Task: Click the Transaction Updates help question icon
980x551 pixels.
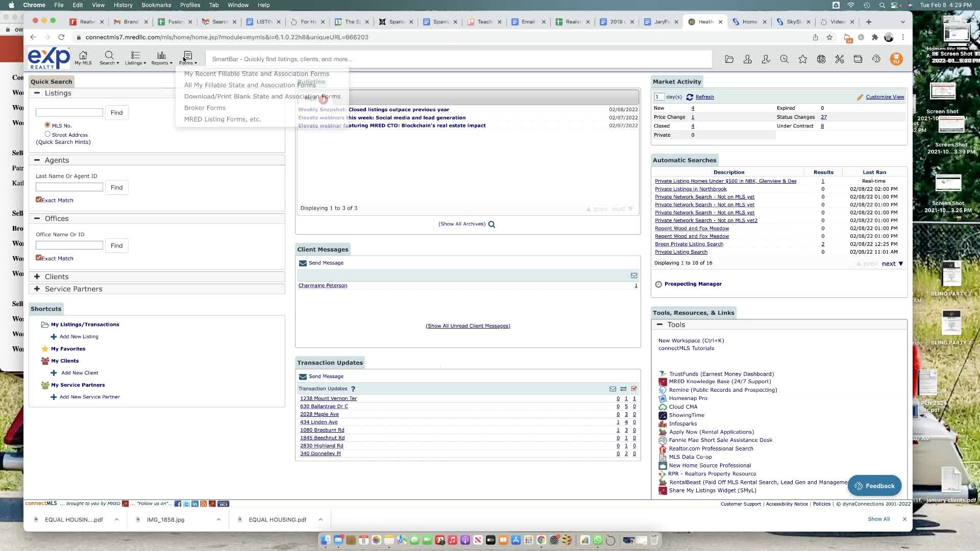Action: 353,389
